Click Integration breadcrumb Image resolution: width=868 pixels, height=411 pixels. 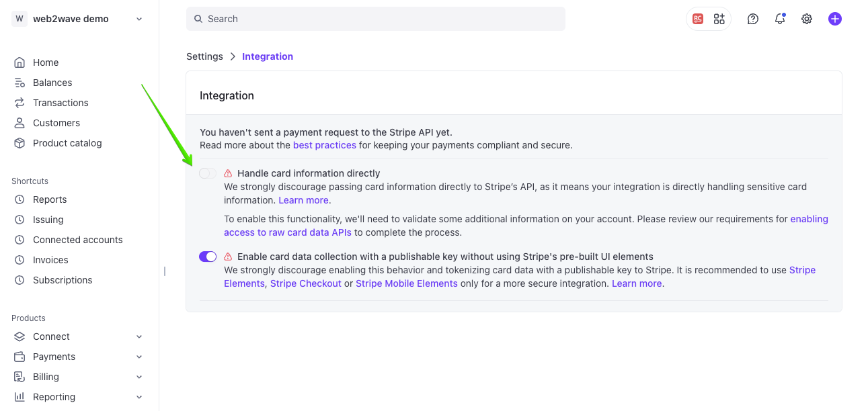[268, 56]
